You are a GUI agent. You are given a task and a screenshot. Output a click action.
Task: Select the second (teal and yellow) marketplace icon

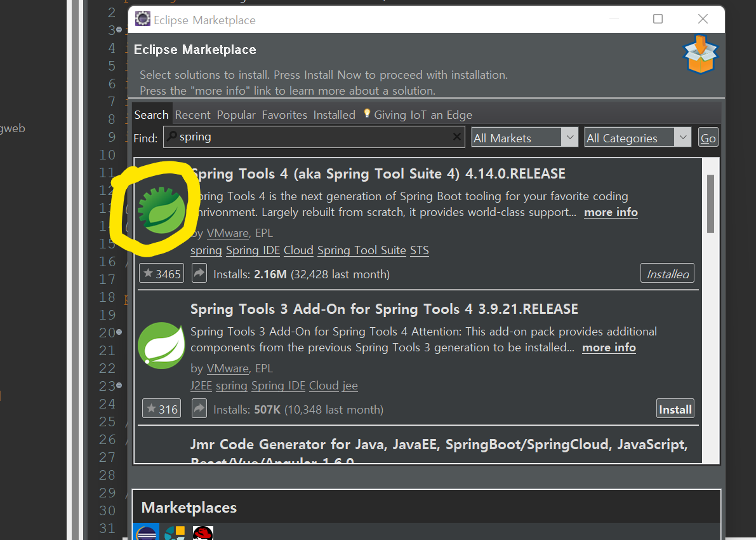[x=175, y=533]
